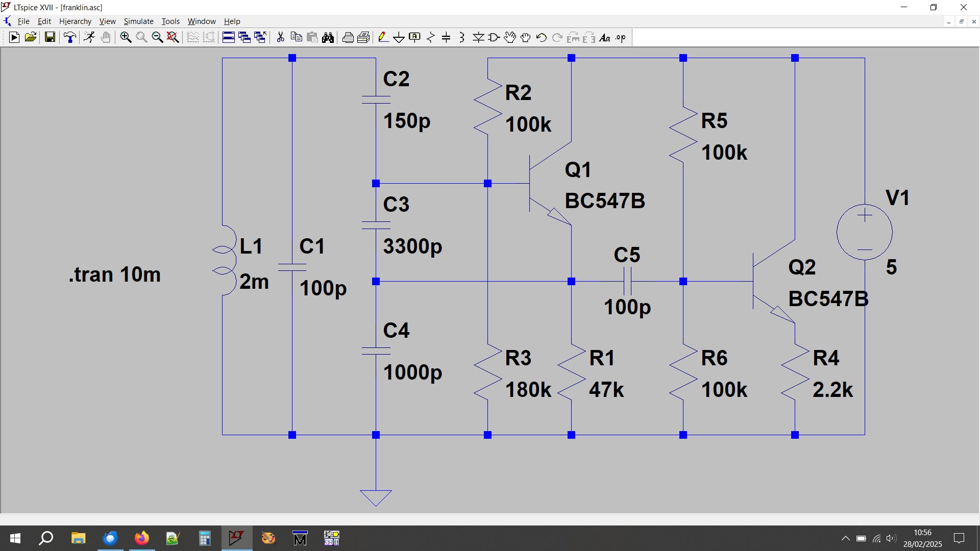
Task: Activate the diode placement tool
Action: [478, 37]
